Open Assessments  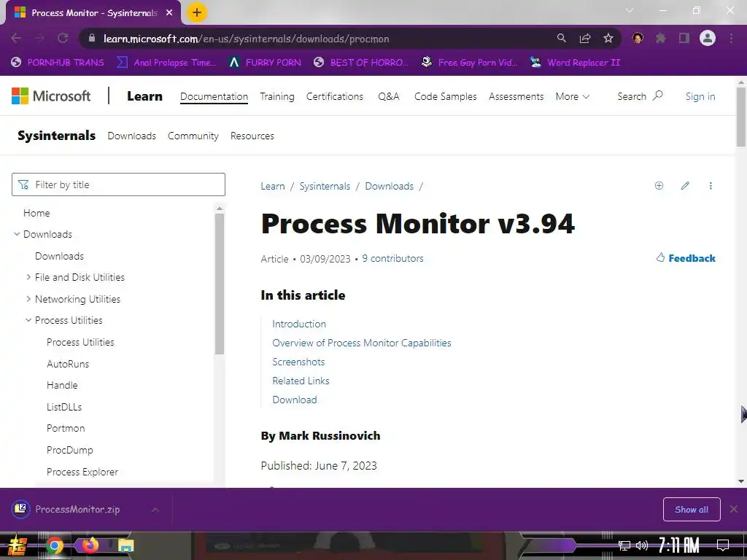click(516, 96)
